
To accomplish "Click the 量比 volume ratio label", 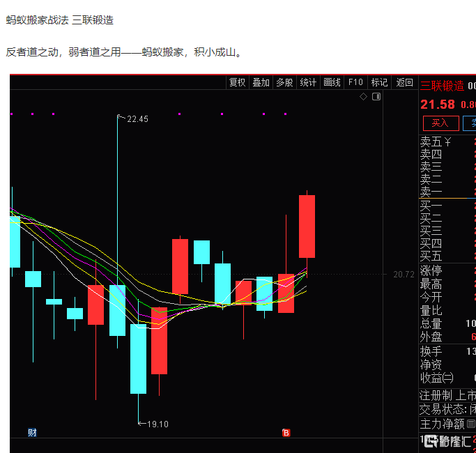I will [431, 311].
